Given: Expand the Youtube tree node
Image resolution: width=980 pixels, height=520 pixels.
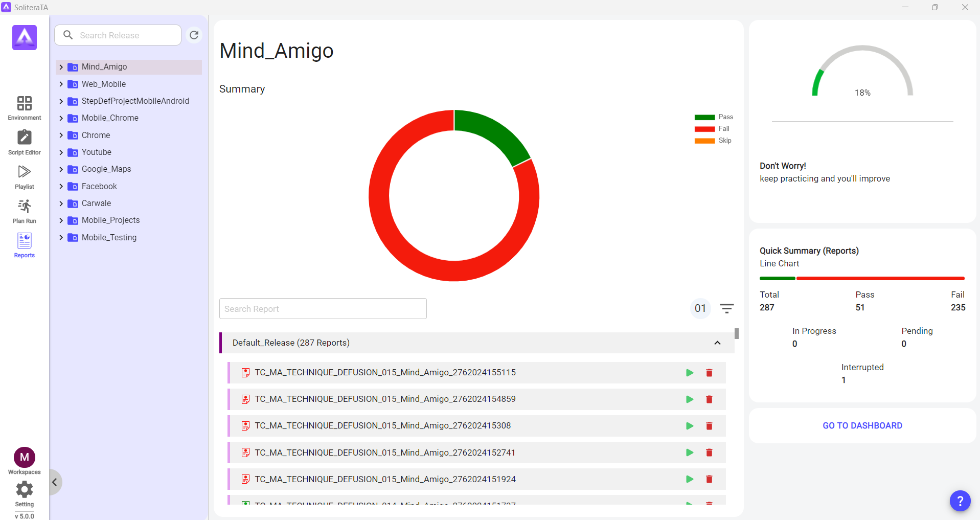Looking at the screenshot, I should tap(61, 152).
